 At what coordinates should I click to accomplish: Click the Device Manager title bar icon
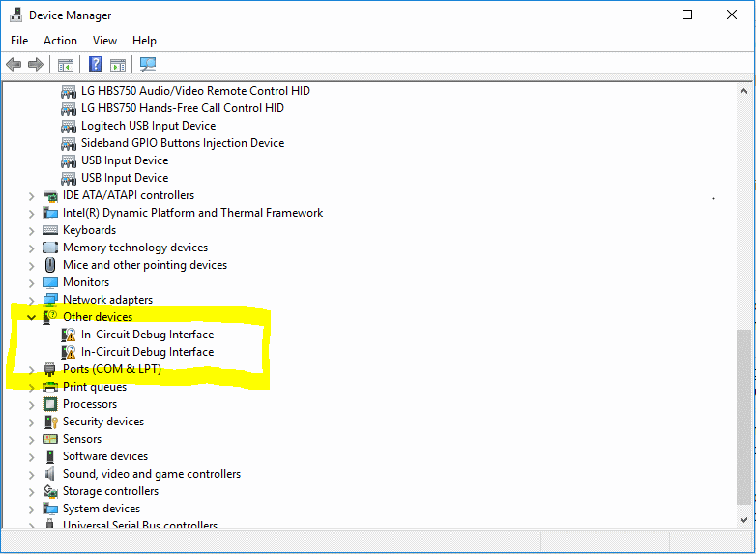[15, 15]
